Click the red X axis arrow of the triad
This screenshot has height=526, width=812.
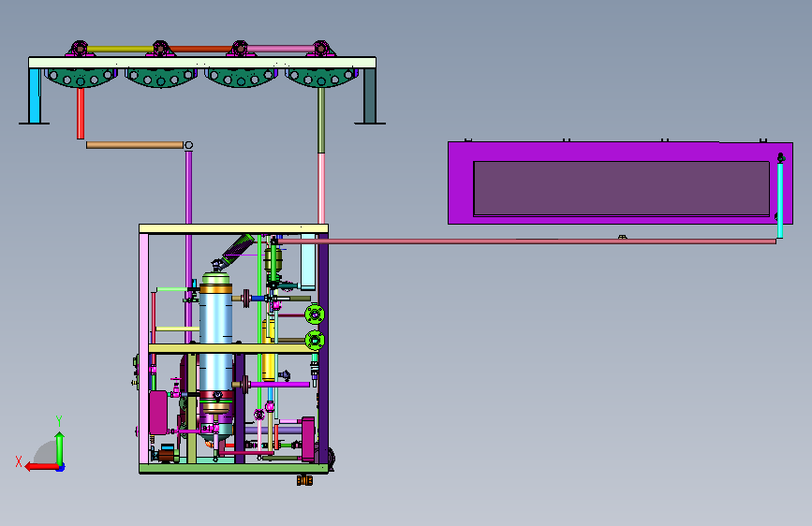point(41,466)
